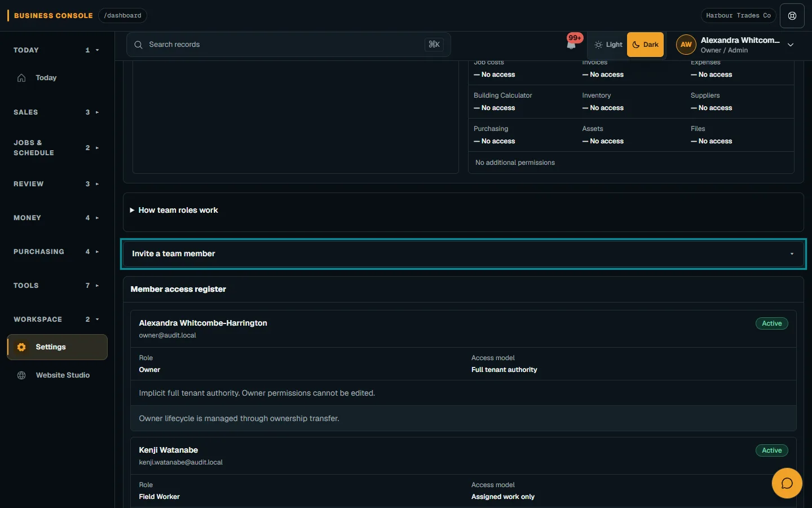Click the Purchasing permission label

pyautogui.click(x=491, y=129)
